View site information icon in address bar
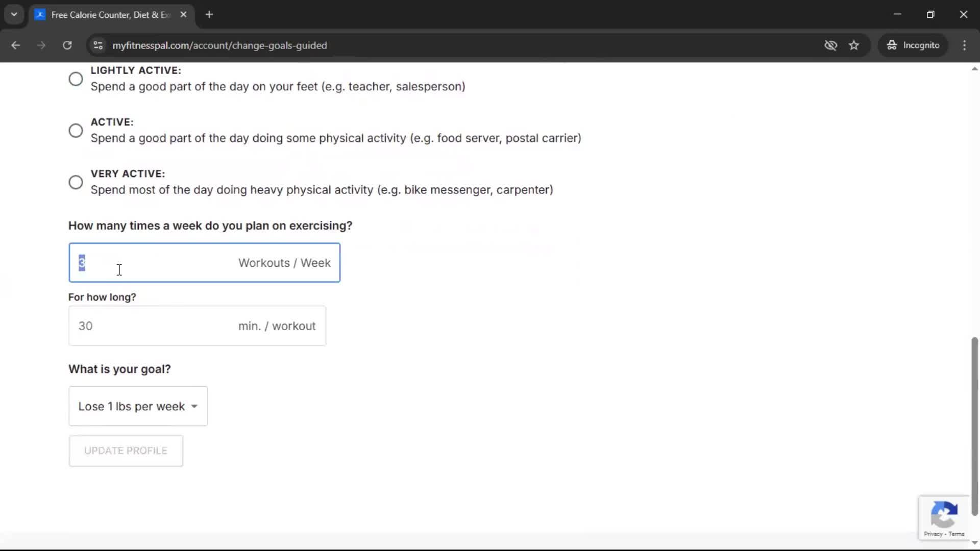Viewport: 980px width, 551px height. tap(98, 45)
